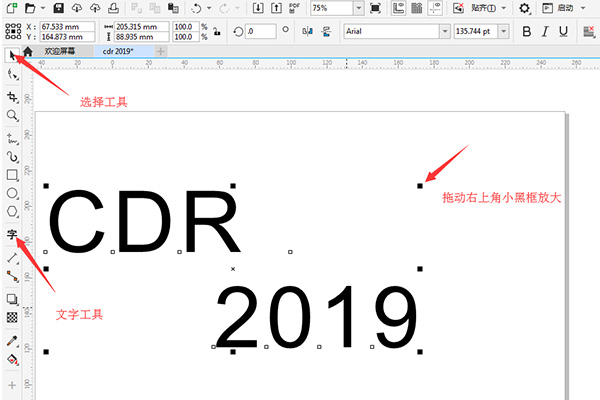Select the Zoom magnifier tool
The image size is (600, 400).
(12, 115)
